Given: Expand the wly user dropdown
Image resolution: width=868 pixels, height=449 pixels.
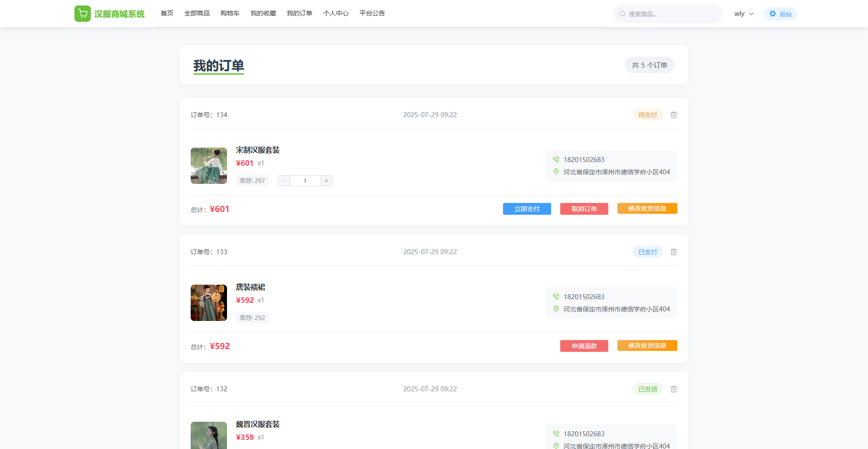Looking at the screenshot, I should 744,14.
